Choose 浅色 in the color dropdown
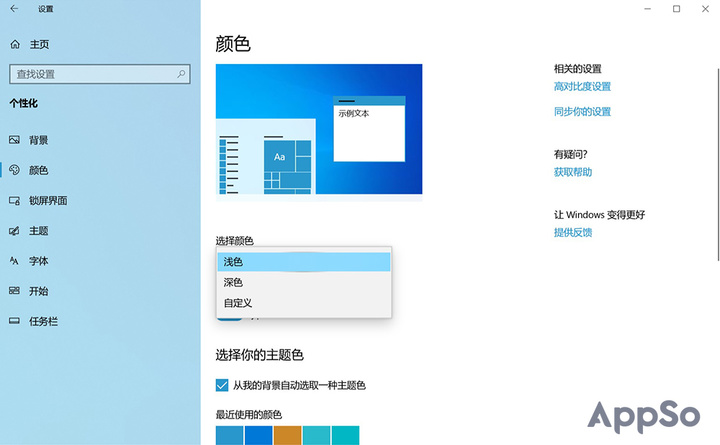Image resolution: width=720 pixels, height=445 pixels. pos(304,262)
